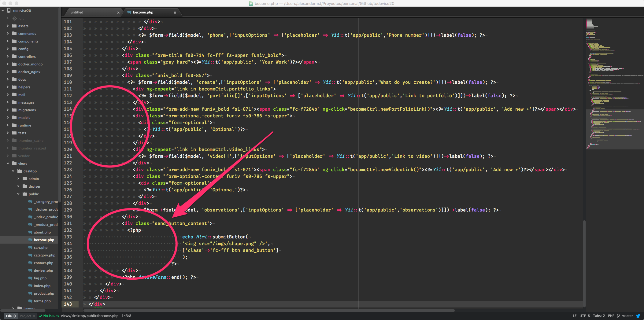Screen dimensions: 644x320
Task: Click the master git branch indicator
Action: 625,316
